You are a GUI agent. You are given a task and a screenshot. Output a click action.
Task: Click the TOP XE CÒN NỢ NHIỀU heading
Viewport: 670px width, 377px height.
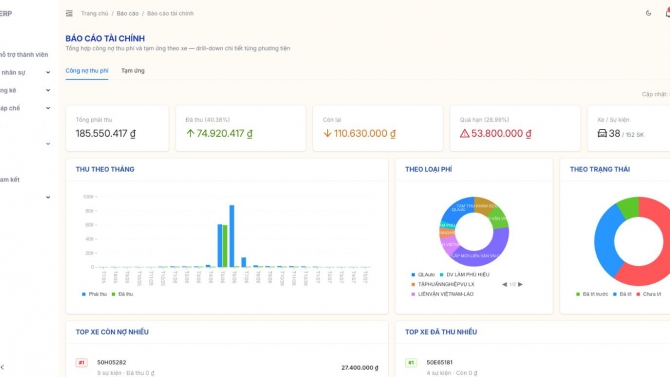112,332
